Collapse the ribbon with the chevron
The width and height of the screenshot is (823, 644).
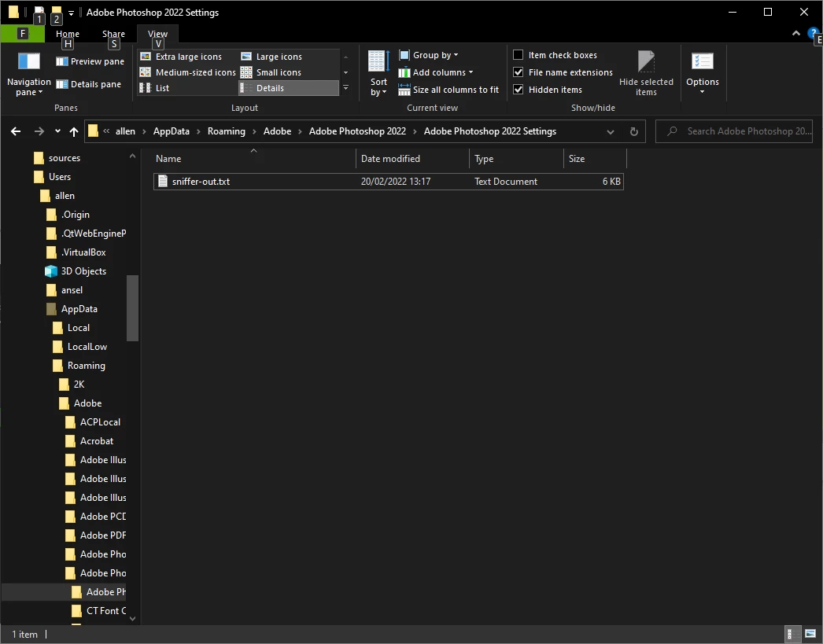pyautogui.click(x=796, y=33)
